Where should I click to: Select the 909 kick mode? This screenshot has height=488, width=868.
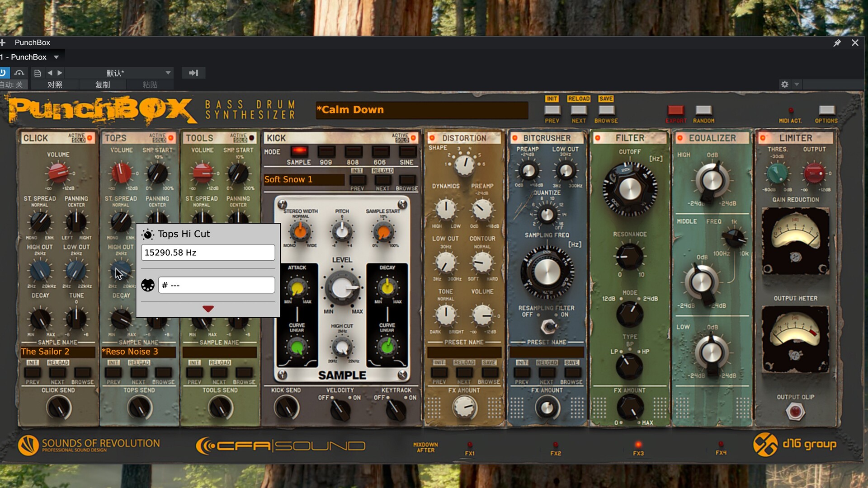tap(326, 151)
